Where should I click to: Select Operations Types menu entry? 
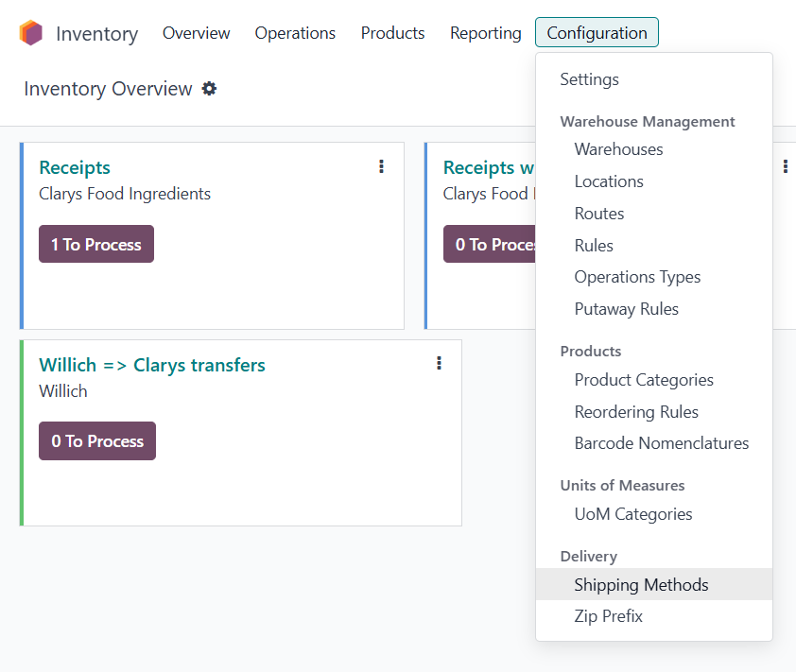(637, 277)
